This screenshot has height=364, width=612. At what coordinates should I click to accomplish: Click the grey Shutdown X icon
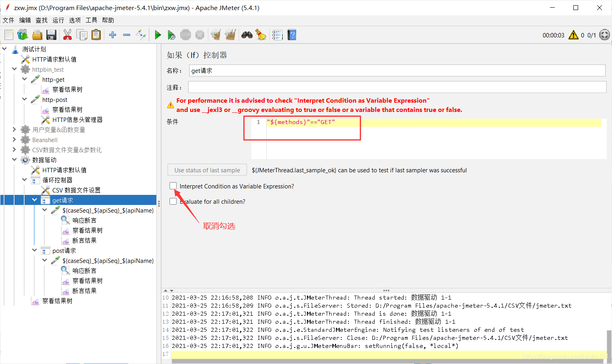point(200,35)
